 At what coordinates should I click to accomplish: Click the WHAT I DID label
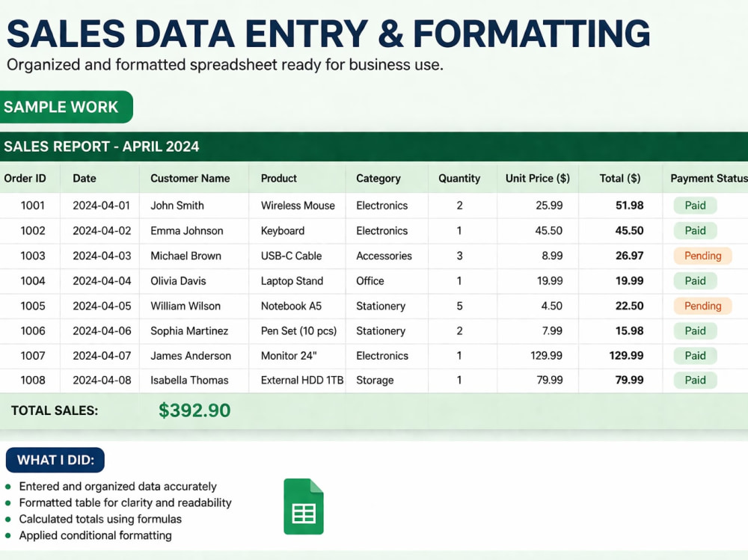point(55,460)
